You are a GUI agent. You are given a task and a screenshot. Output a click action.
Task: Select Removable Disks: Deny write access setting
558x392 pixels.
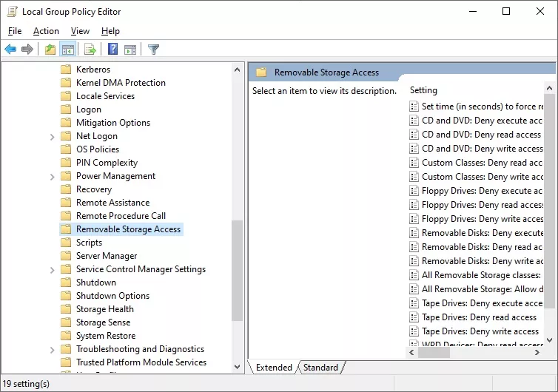click(x=477, y=261)
